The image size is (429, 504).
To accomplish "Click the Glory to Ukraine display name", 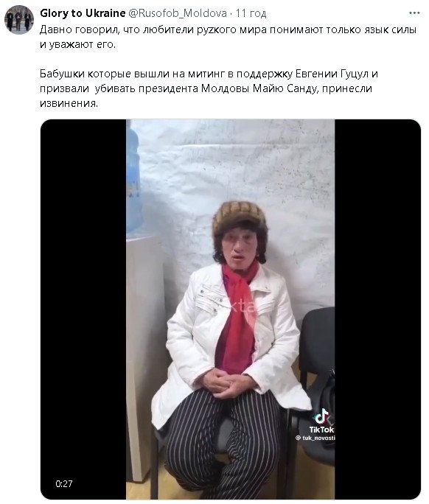I will coord(83,13).
